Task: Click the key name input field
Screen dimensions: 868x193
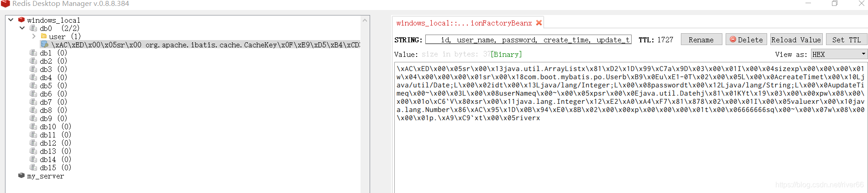Action: pyautogui.click(x=528, y=40)
